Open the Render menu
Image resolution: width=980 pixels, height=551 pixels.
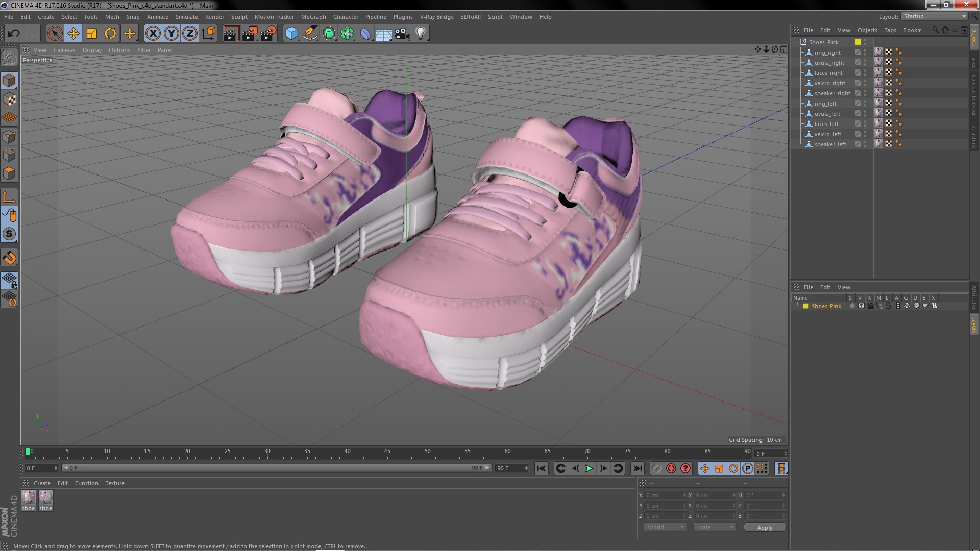[x=214, y=17]
